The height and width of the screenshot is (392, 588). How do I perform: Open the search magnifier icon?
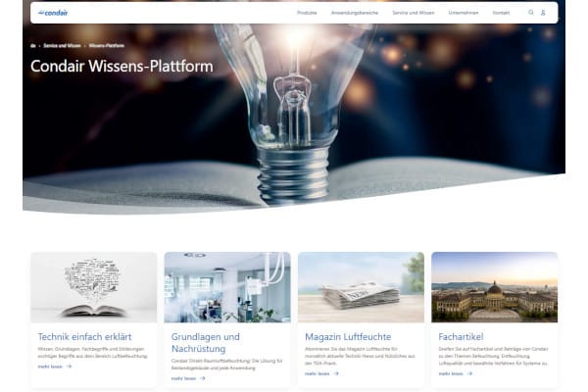[531, 13]
